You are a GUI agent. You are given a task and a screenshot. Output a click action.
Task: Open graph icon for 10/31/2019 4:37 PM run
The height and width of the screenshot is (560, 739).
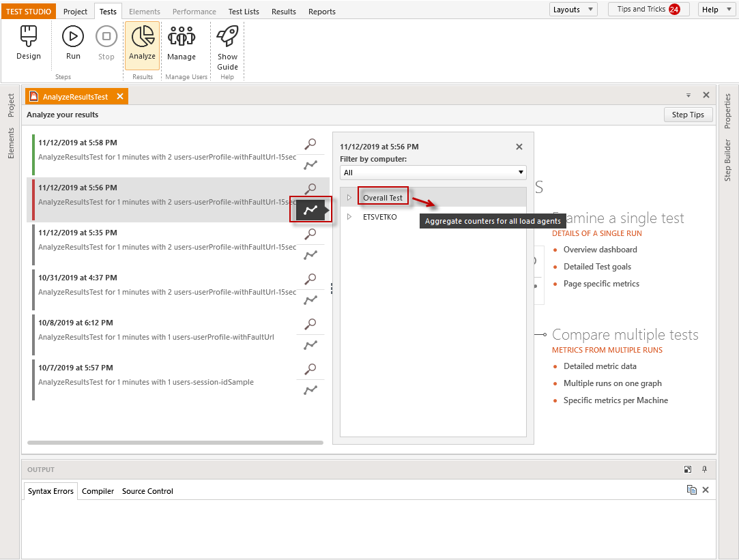[x=310, y=300]
